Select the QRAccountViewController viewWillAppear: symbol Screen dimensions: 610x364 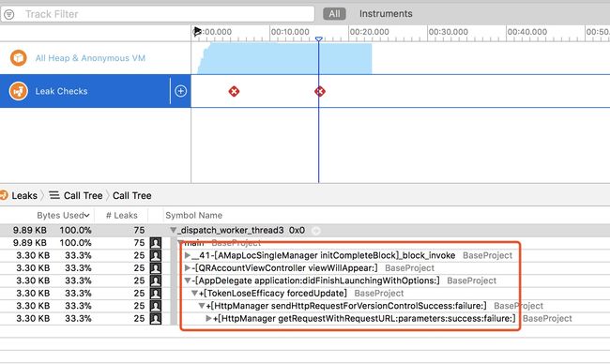pos(284,268)
